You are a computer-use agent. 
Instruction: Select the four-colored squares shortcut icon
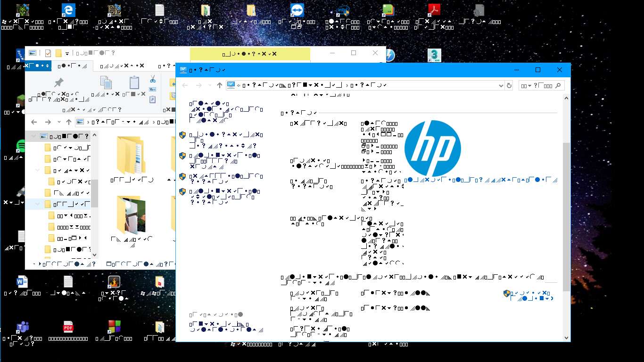[x=115, y=327]
